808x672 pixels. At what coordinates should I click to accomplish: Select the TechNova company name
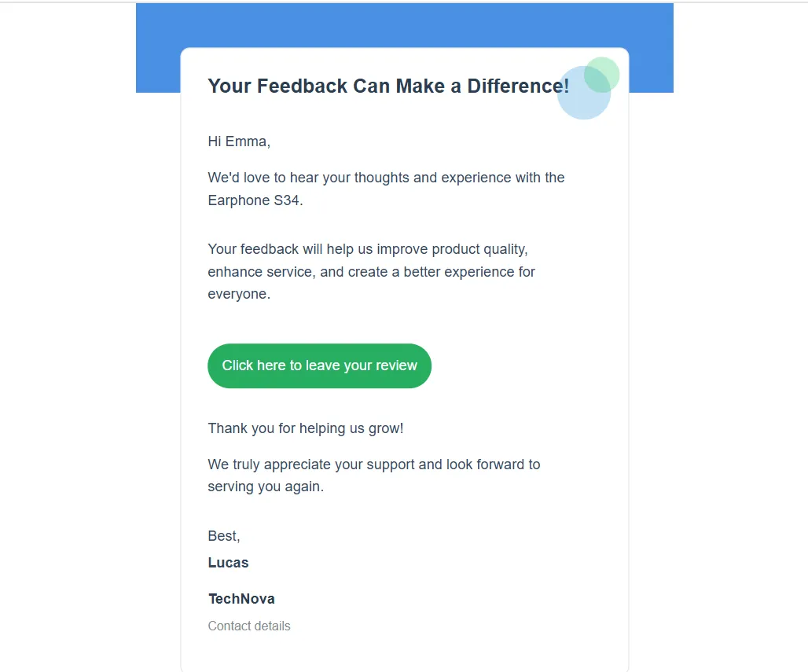click(x=241, y=598)
